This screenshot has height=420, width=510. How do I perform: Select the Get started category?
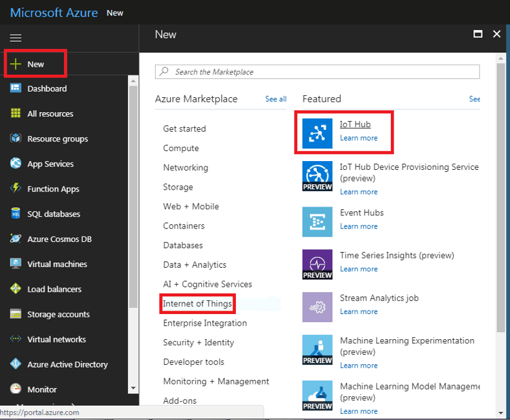point(184,128)
